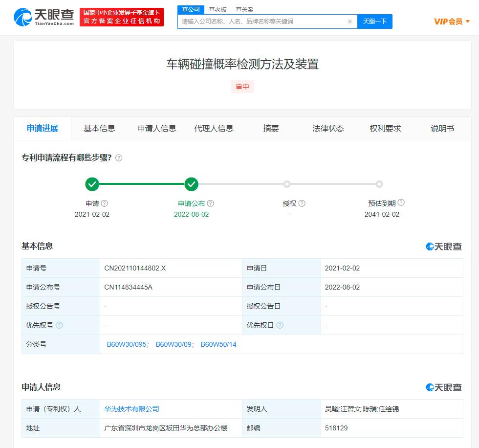
Task: Click the green date 2022-08-02 under 申请公布
Action: [192, 214]
